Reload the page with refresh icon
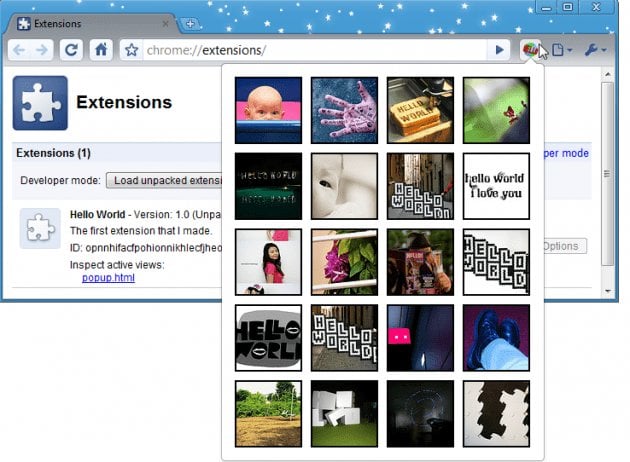 pyautogui.click(x=72, y=50)
